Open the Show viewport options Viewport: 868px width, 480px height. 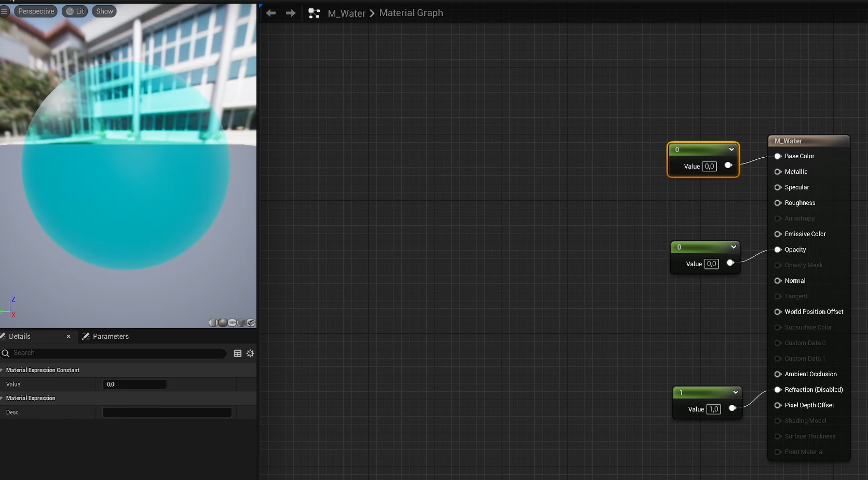pyautogui.click(x=104, y=11)
